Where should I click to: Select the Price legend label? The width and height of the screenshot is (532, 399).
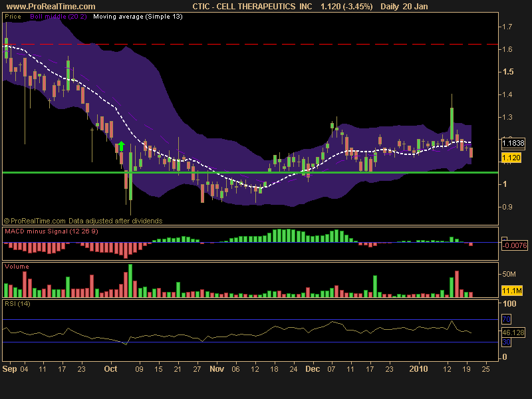pyautogui.click(x=13, y=16)
